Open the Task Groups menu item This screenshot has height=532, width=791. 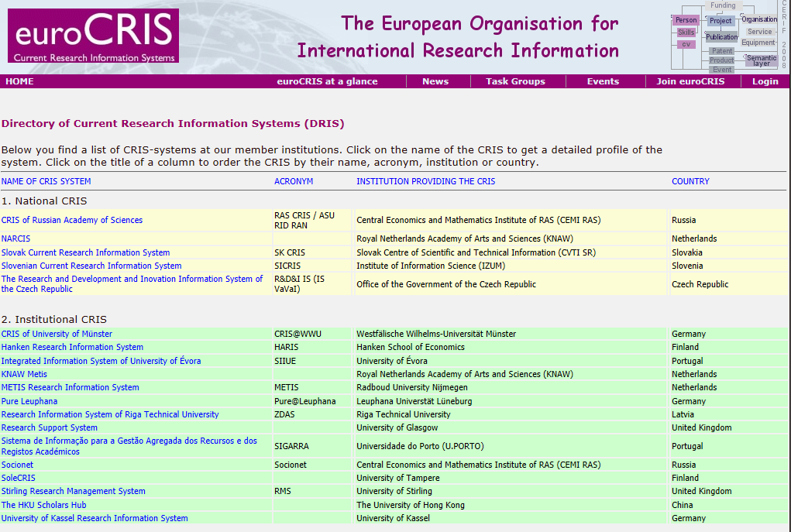click(515, 81)
